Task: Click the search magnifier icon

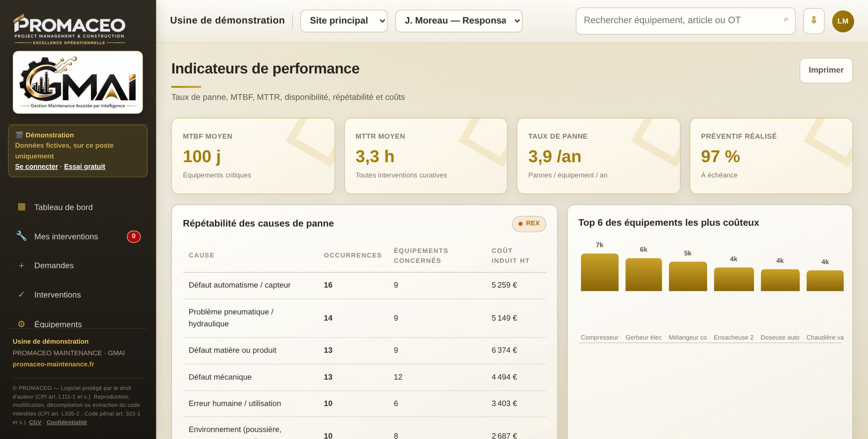Action: (786, 20)
